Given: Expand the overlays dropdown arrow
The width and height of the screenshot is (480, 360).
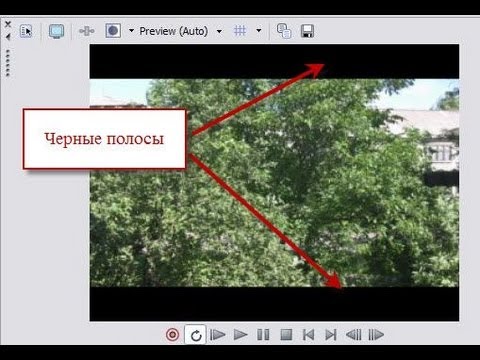Looking at the screenshot, I should 259,31.
